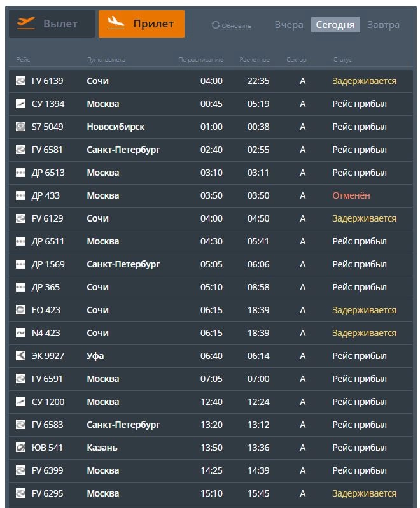Click scheduled time 07:05 for FV 6591

211,379
